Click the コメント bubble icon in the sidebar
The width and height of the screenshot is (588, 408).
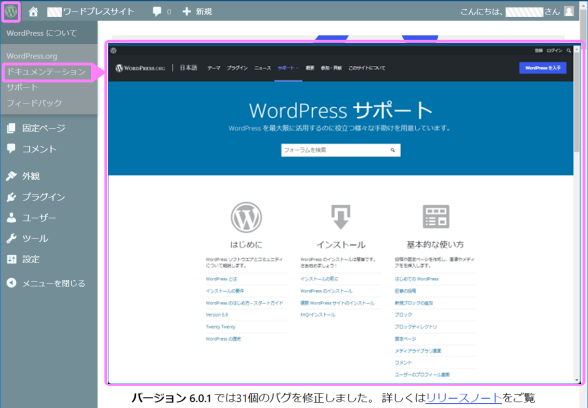pos(11,148)
